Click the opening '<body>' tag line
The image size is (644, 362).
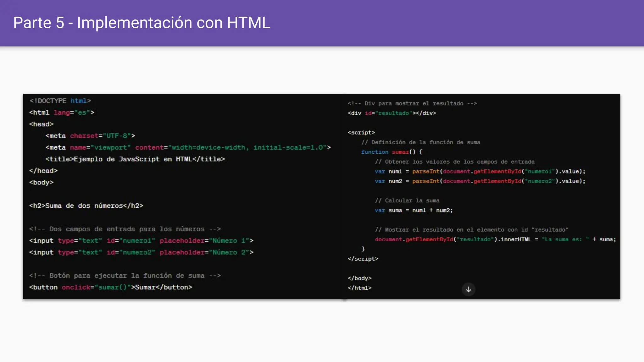tap(42, 182)
